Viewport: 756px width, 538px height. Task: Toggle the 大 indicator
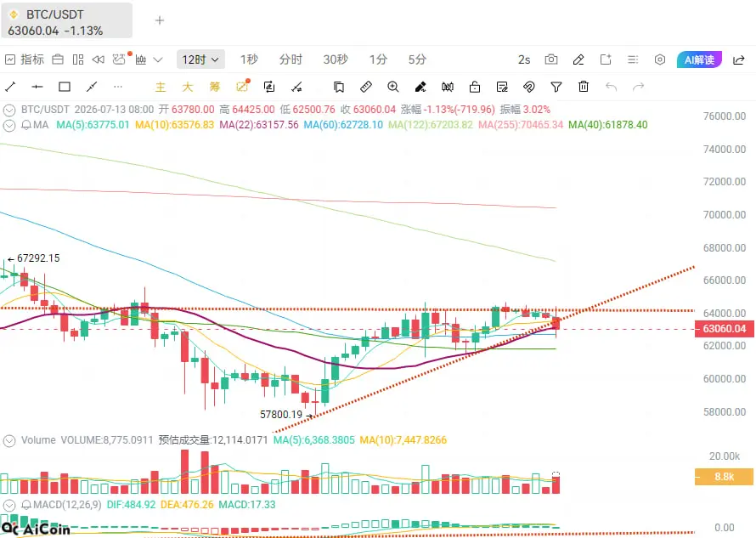click(188, 87)
